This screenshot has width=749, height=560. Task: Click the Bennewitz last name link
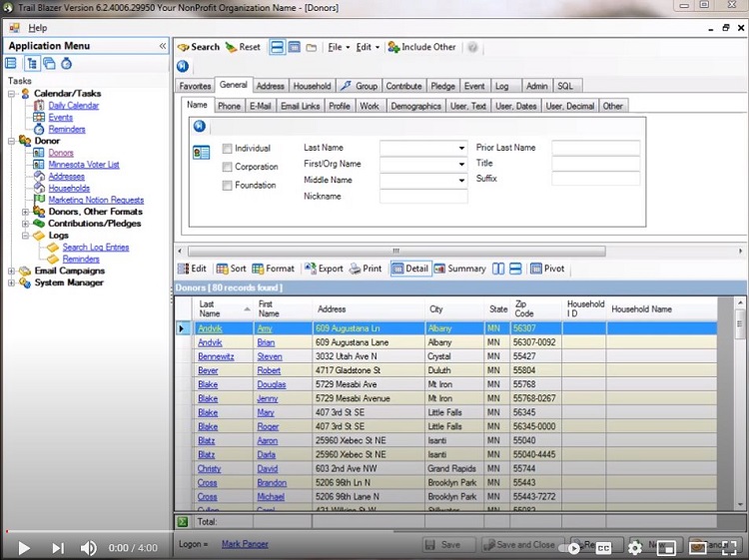pos(216,356)
